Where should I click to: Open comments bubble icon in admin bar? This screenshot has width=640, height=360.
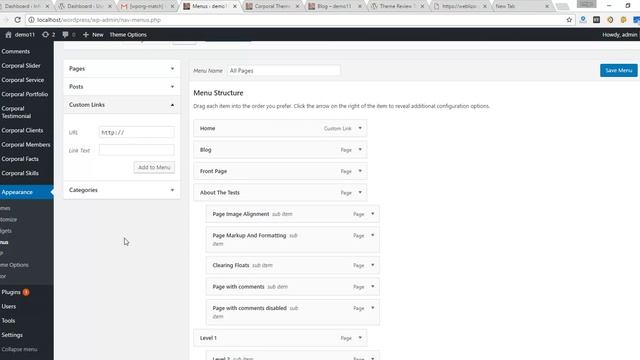65,35
